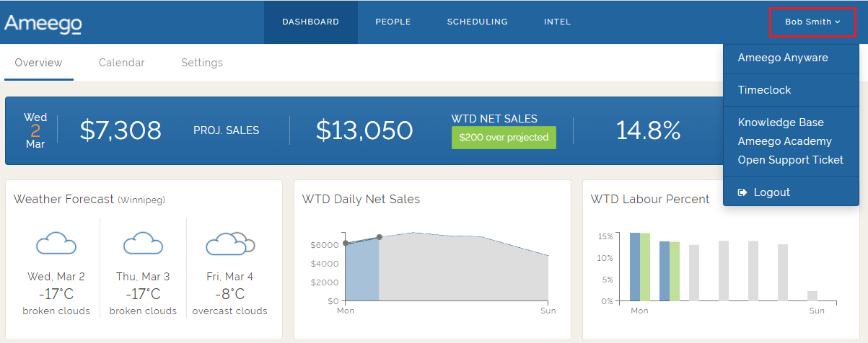This screenshot has height=343, width=868.
Task: Navigate to the Intel section
Action: 557,22
